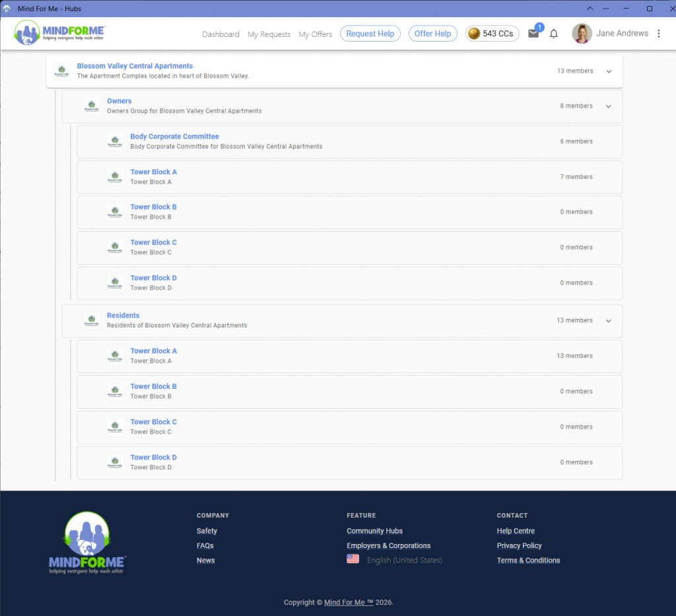Open the messages envelope icon

point(533,34)
